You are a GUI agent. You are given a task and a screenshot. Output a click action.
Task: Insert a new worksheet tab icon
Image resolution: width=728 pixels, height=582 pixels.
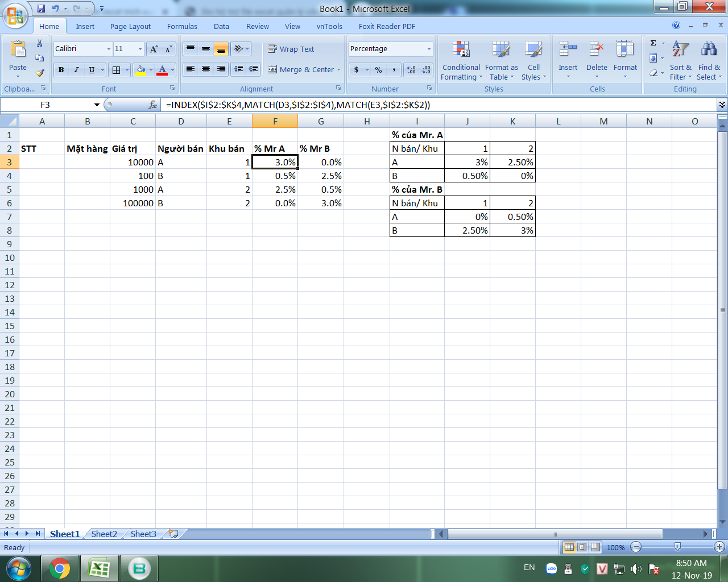[173, 534]
